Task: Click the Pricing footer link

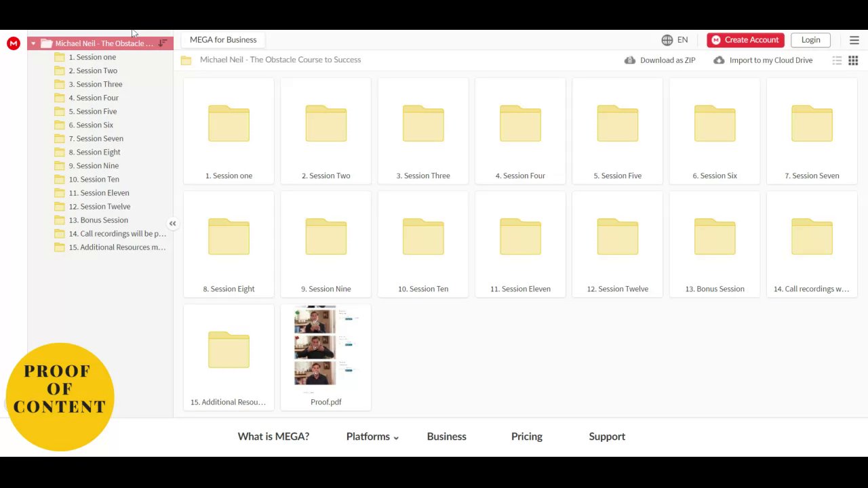Action: coord(526,436)
